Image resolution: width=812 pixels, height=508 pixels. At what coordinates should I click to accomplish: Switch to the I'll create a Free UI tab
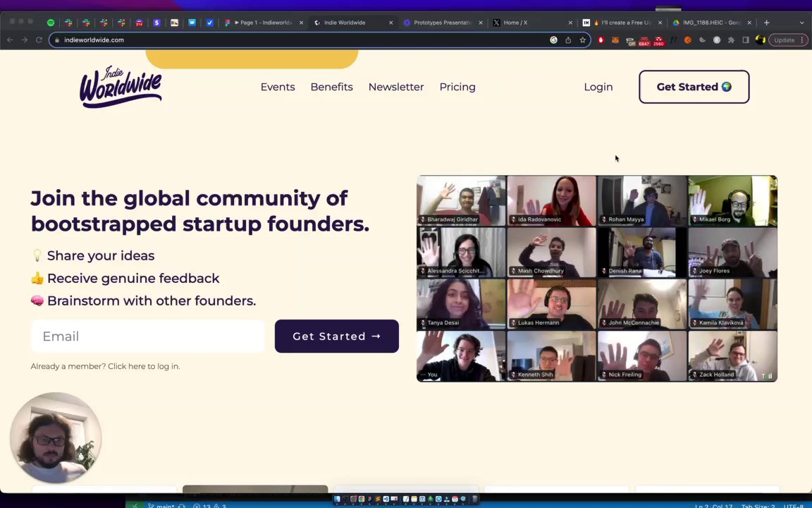coord(622,23)
